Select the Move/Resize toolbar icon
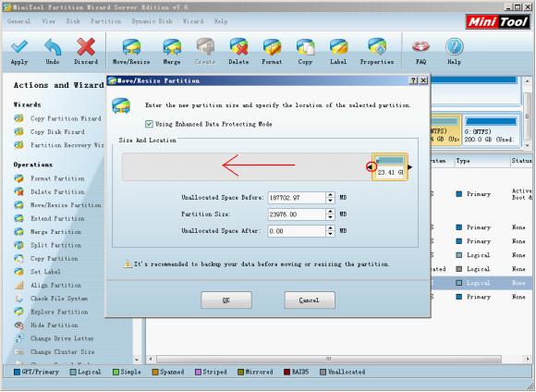This screenshot has height=392, width=536. click(x=131, y=47)
